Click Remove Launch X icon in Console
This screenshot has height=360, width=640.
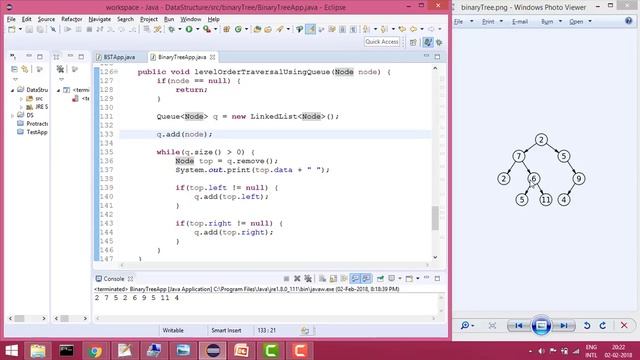click(x=297, y=279)
